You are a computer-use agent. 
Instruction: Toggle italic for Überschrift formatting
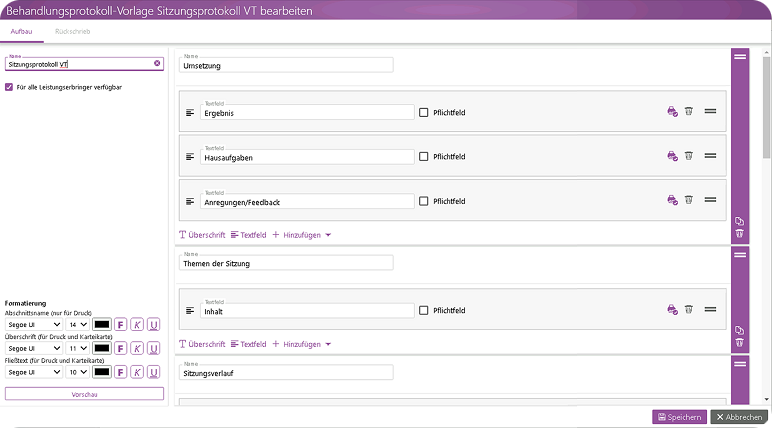(137, 348)
